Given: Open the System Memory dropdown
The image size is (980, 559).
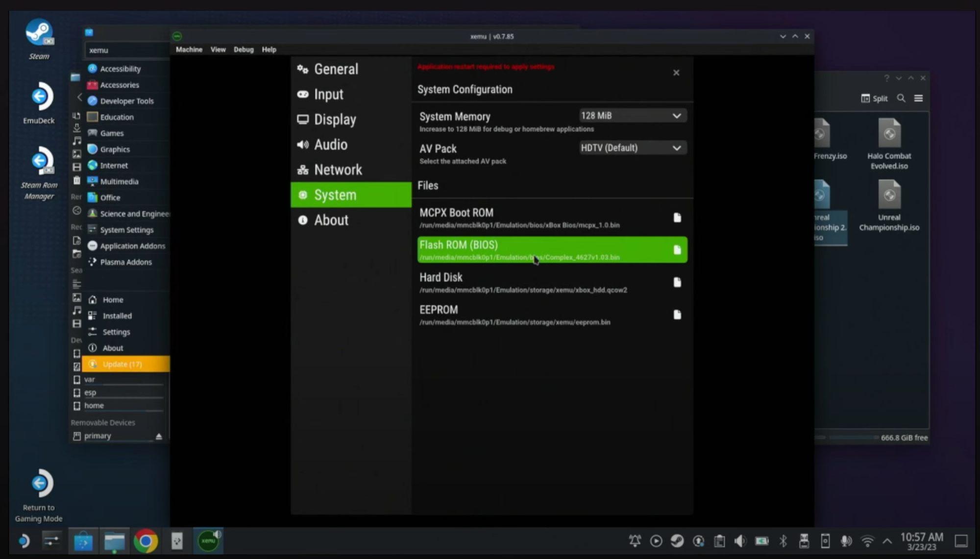Looking at the screenshot, I should pos(633,116).
